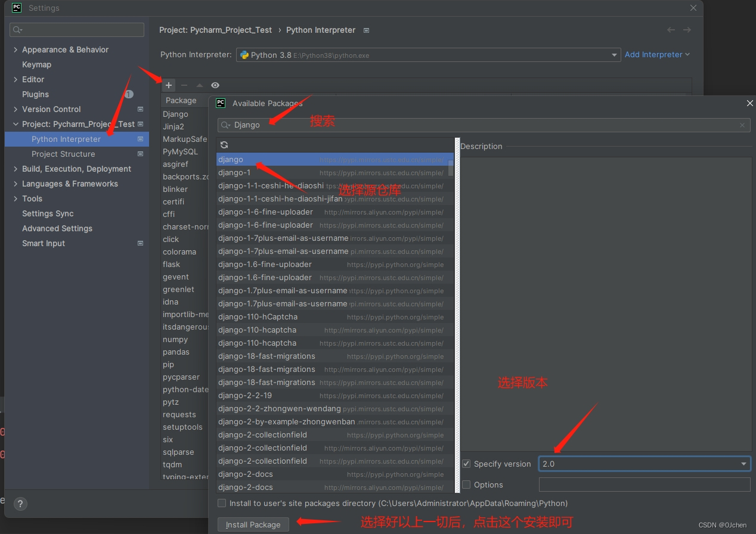Click the project-level icon next to Python Interpreter title
Image resolution: width=756 pixels, height=534 pixels.
click(x=366, y=30)
